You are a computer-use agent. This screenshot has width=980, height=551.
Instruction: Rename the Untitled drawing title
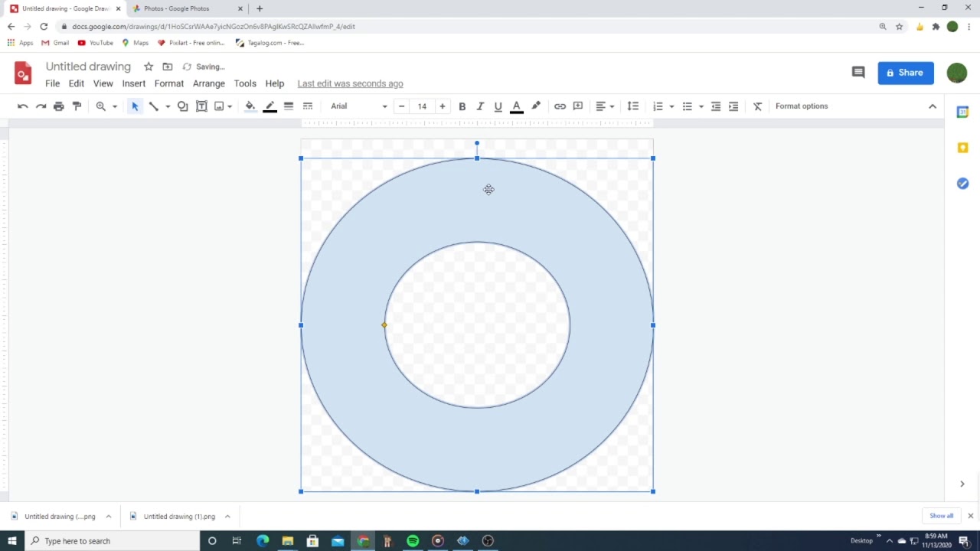pos(88,67)
